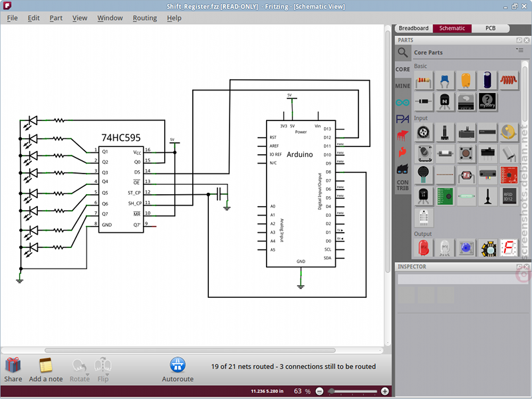Pick the diode part in Basic

click(x=424, y=102)
